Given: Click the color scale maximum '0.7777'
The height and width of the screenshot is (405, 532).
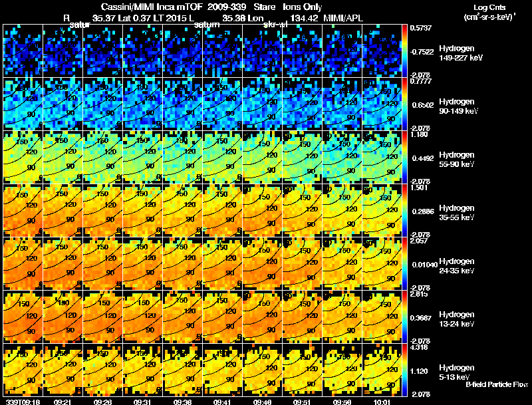Looking at the screenshot, I should tap(421, 81).
